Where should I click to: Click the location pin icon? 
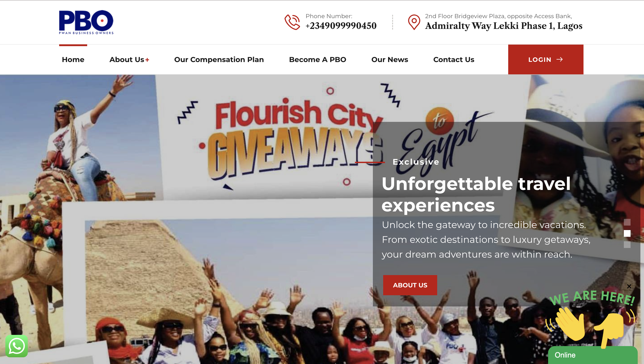pyautogui.click(x=414, y=22)
